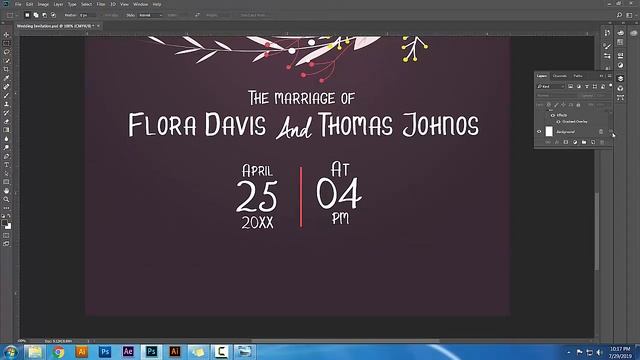Collapse the Layers panel with double arrows
Viewport: 640px width, 360px height.
tap(601, 76)
